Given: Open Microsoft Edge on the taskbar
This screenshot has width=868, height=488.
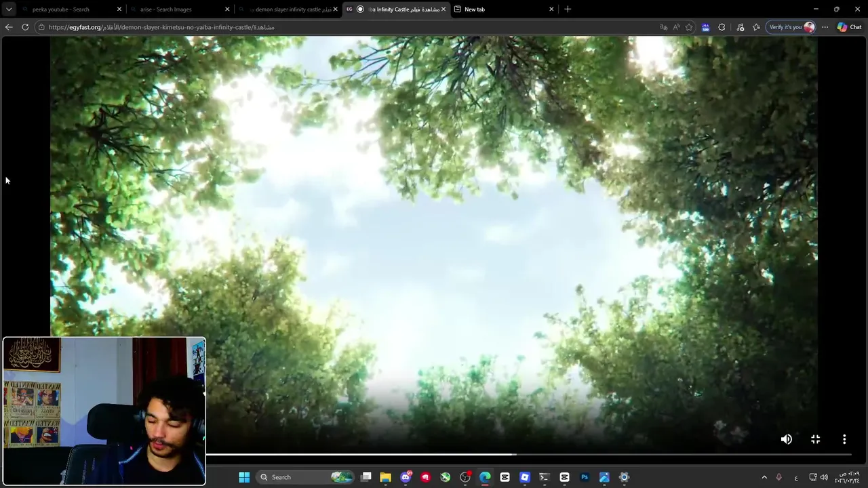Looking at the screenshot, I should 485,477.
